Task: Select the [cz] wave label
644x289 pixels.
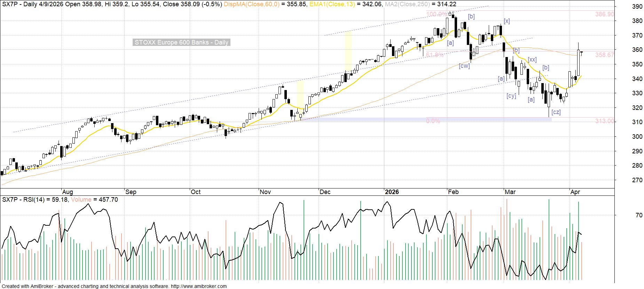Action: (556, 112)
